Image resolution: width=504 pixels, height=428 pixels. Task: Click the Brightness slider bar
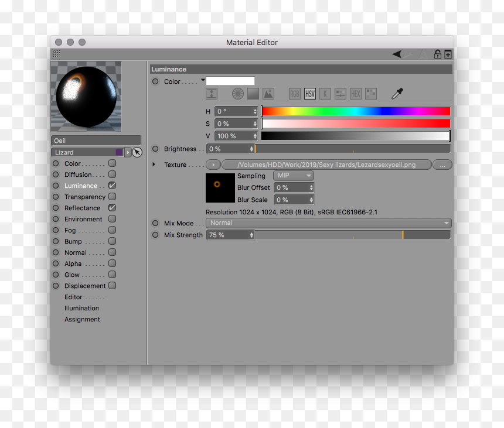353,149
